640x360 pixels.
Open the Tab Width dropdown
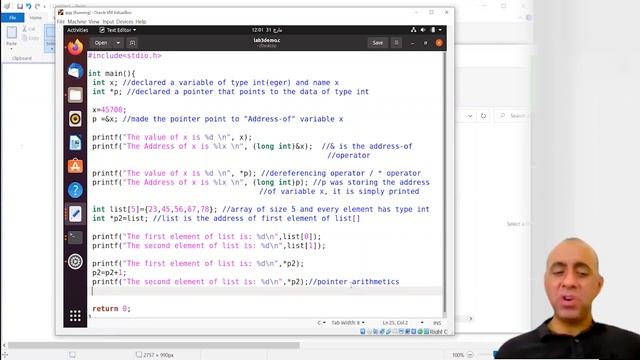(x=348, y=323)
